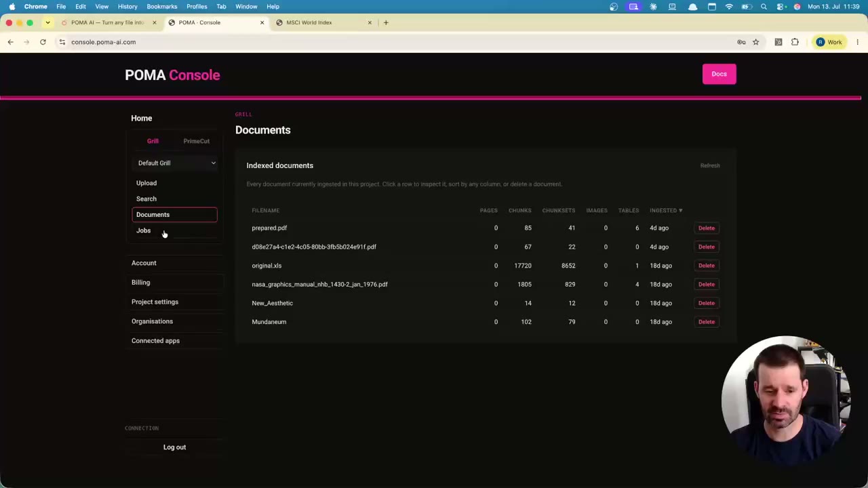Open the Bookmarks menu
Viewport: 868px width, 488px height.
(x=162, y=7)
